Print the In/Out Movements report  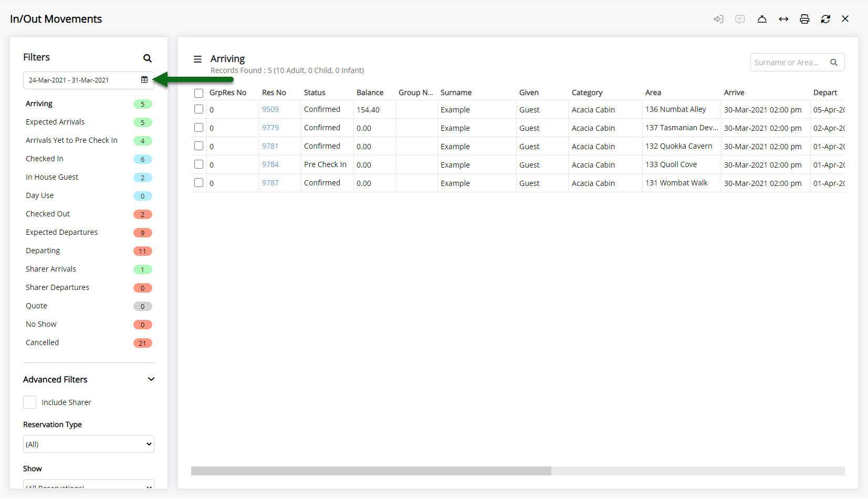(x=804, y=19)
